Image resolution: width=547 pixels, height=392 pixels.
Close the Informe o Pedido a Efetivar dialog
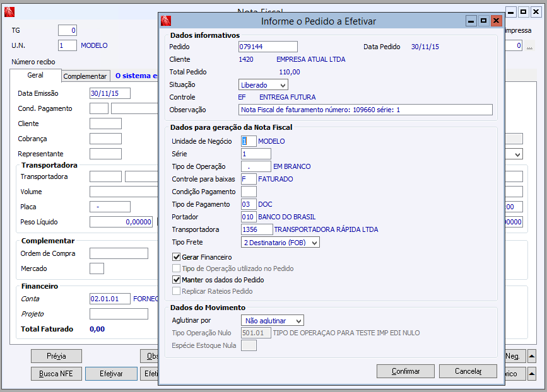click(x=496, y=21)
